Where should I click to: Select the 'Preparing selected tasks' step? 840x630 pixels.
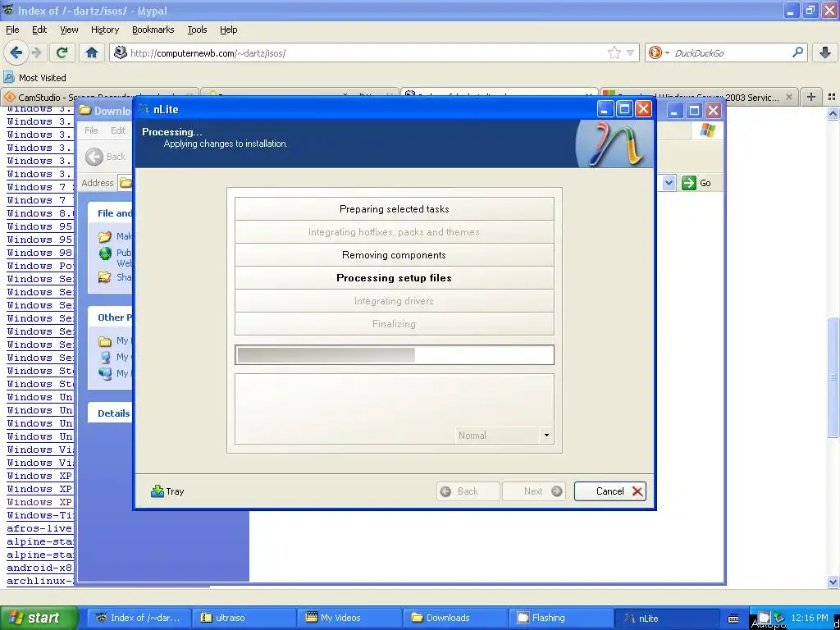pos(395,209)
